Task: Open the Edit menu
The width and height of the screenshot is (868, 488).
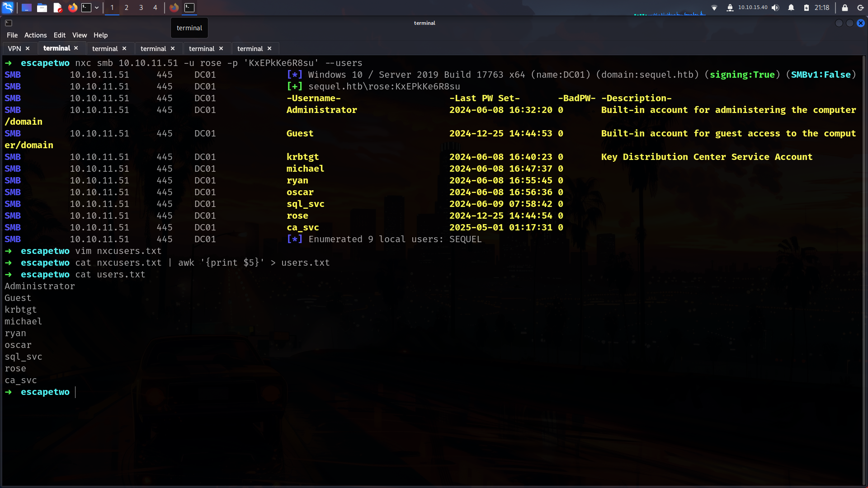Action: (x=59, y=35)
